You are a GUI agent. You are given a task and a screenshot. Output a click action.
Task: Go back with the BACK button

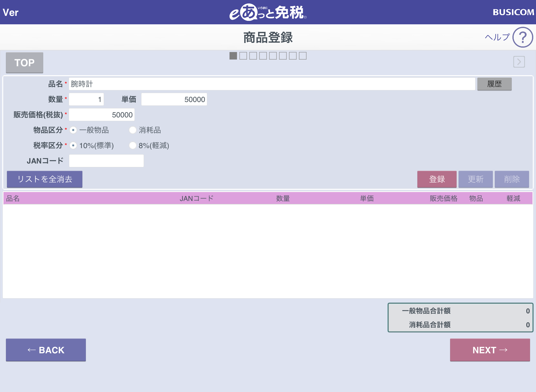coord(46,350)
